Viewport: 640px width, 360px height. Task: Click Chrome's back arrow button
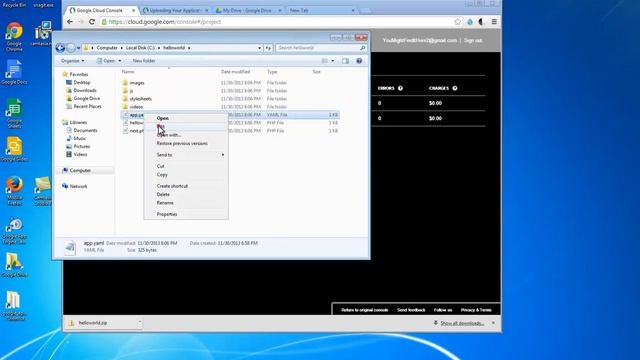70,22
